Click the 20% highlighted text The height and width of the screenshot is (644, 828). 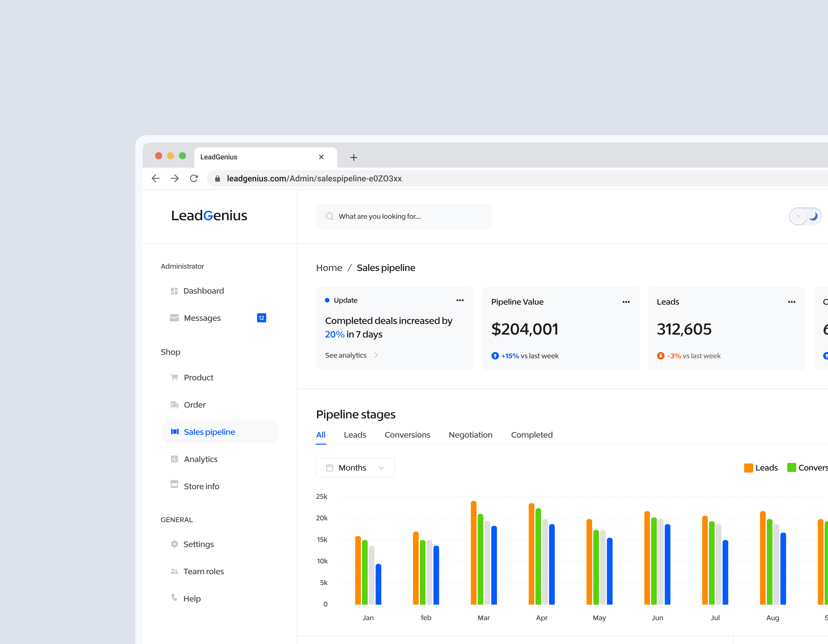click(334, 334)
